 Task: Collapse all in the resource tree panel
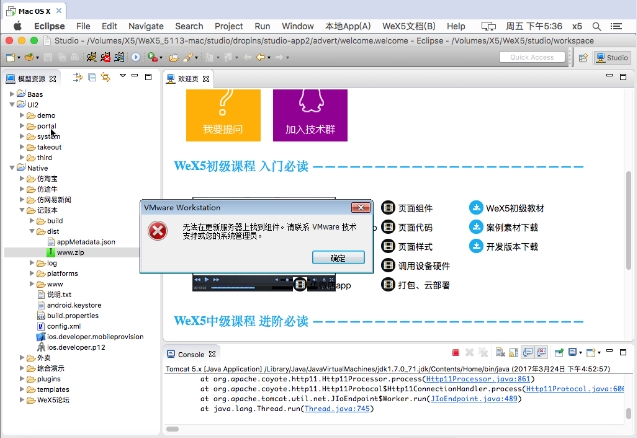point(92,77)
